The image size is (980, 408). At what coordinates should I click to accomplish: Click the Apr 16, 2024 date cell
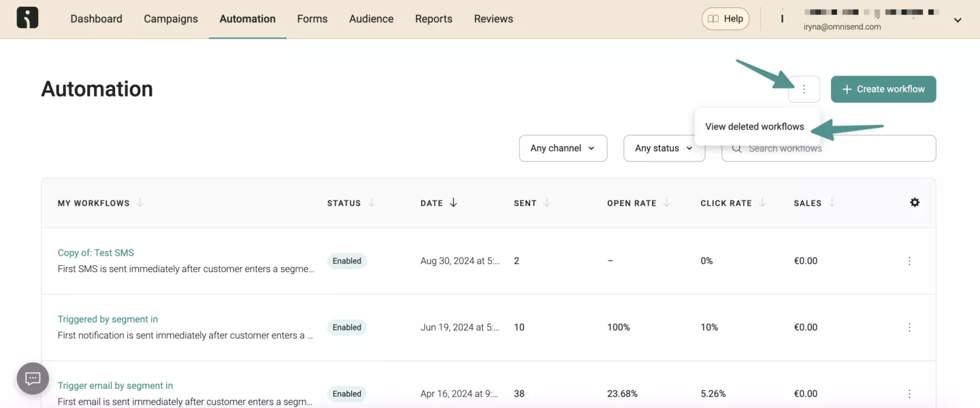459,394
